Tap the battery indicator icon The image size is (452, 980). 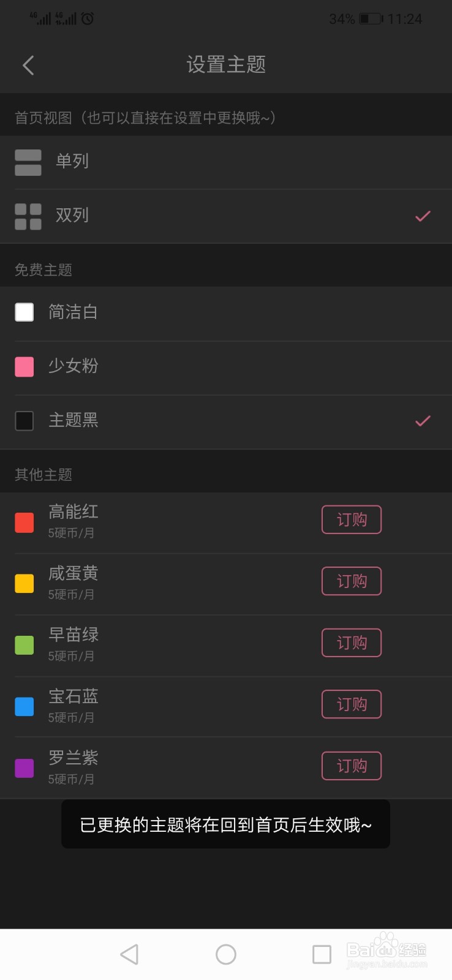[371, 18]
